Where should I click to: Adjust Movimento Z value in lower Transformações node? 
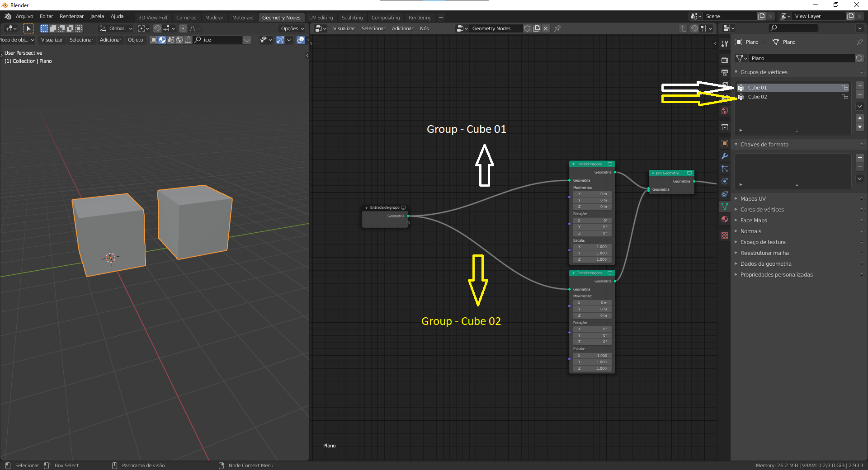593,315
